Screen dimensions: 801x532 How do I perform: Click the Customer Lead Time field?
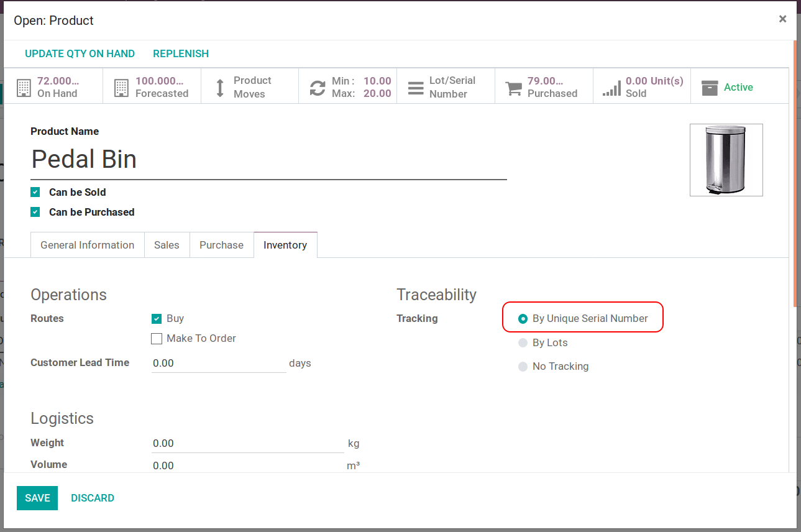[219, 363]
